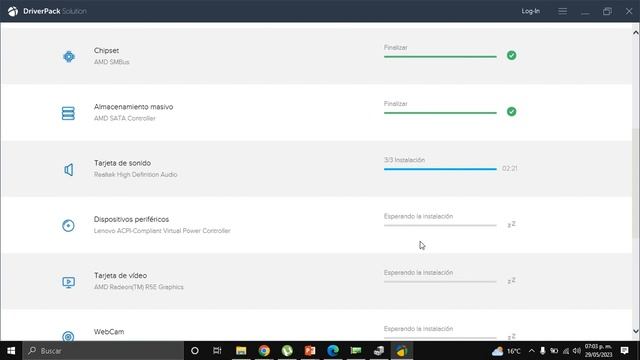
Task: Click the Almacenamiento masivo storage icon
Action: pos(68,113)
